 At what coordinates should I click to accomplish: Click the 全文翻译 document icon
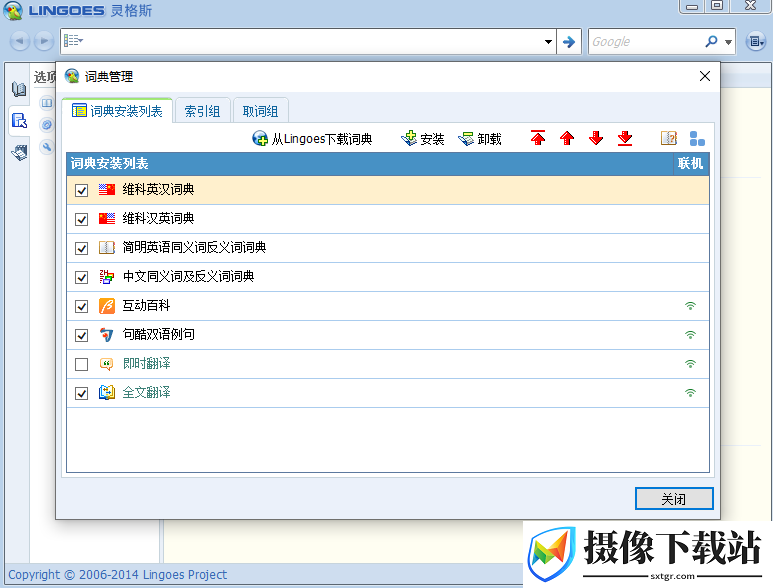tap(106, 393)
